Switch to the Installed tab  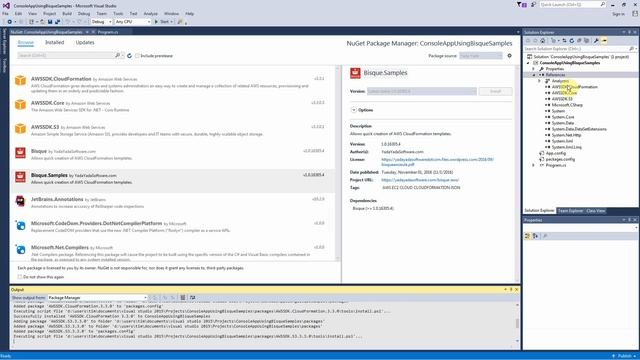point(54,42)
